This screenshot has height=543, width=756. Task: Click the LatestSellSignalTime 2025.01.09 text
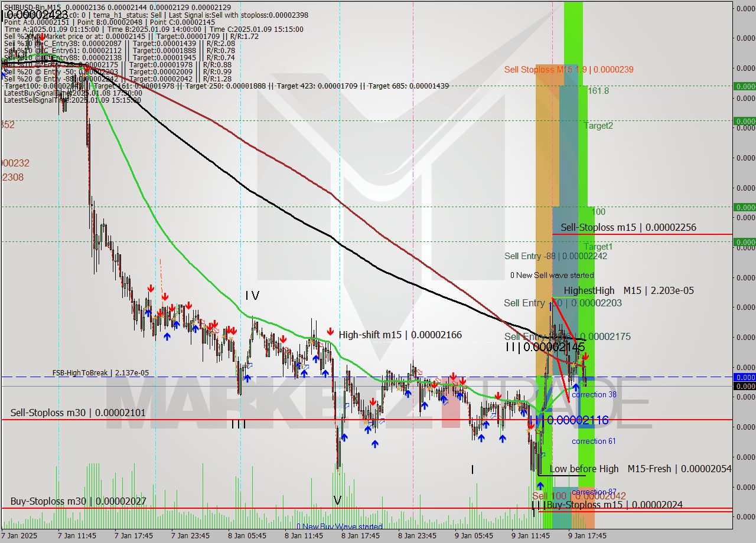[73, 100]
